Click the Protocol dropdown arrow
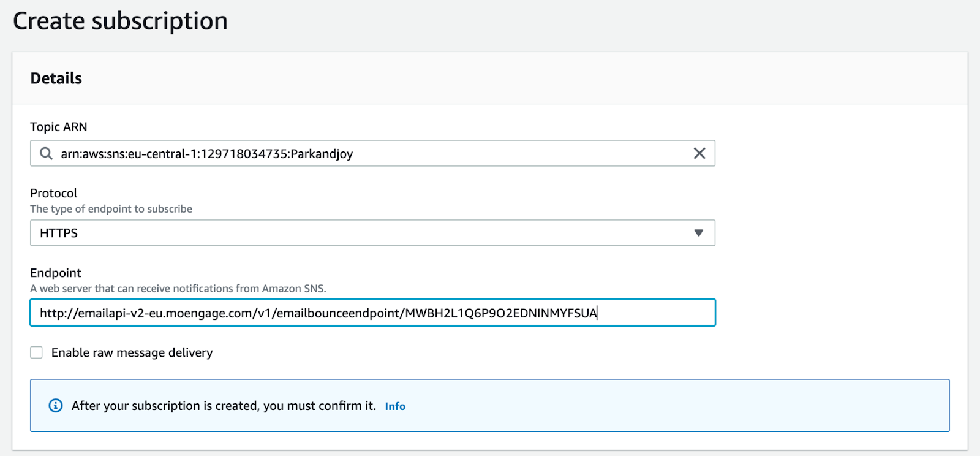Screen dimensions: 980x456 698,233
